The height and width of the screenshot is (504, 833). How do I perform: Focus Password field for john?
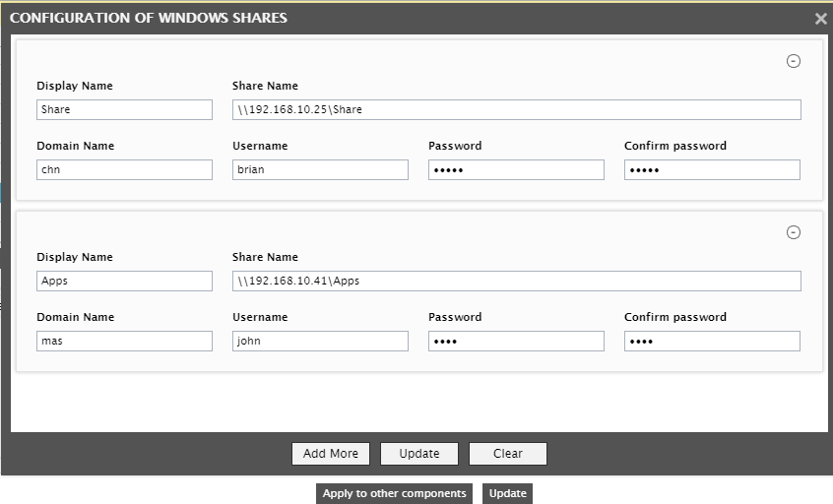click(516, 341)
